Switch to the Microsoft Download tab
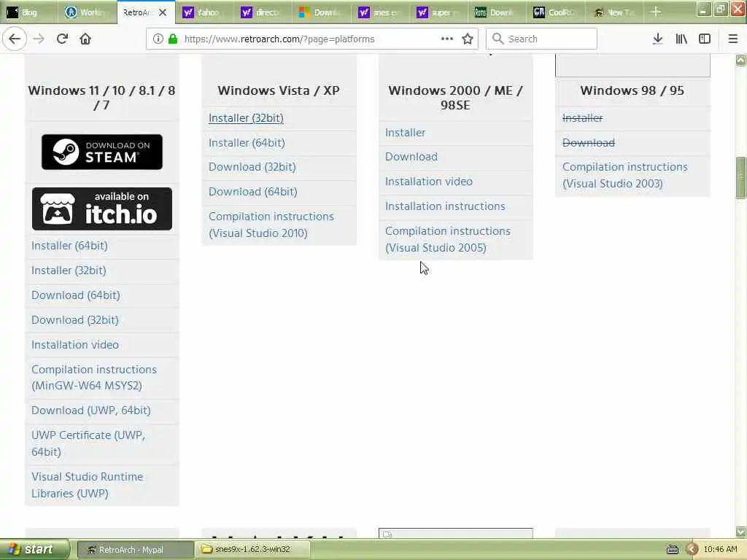This screenshot has width=747, height=560. 320,12
